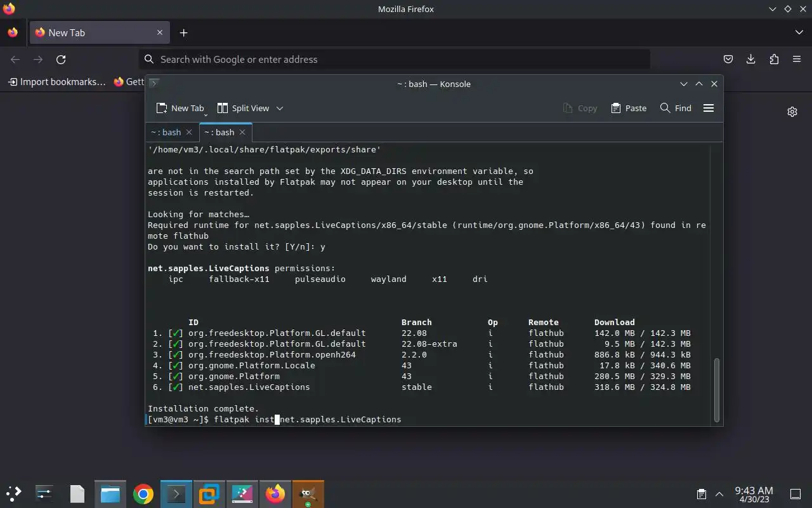The width and height of the screenshot is (812, 508).
Task: Open the blank document icon in taskbar
Action: (77, 493)
